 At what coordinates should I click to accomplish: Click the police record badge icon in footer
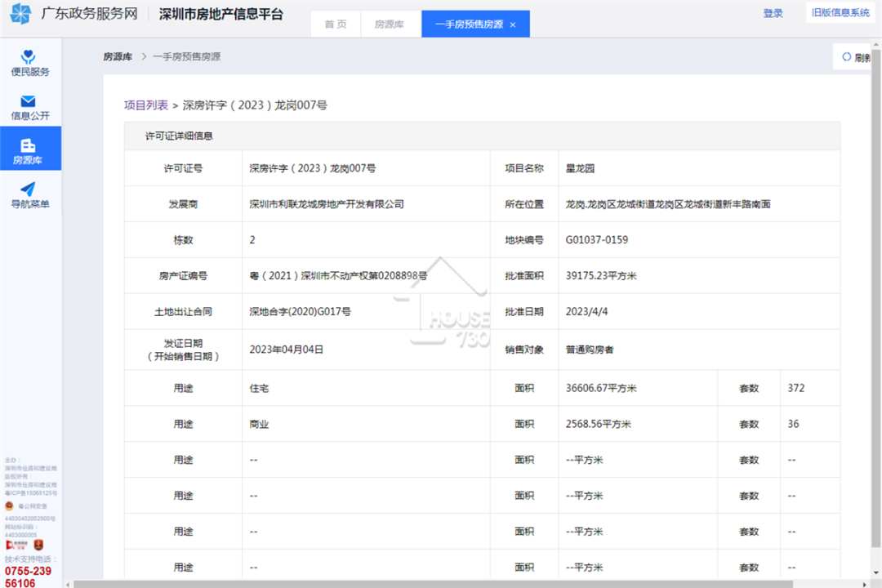pos(9,506)
